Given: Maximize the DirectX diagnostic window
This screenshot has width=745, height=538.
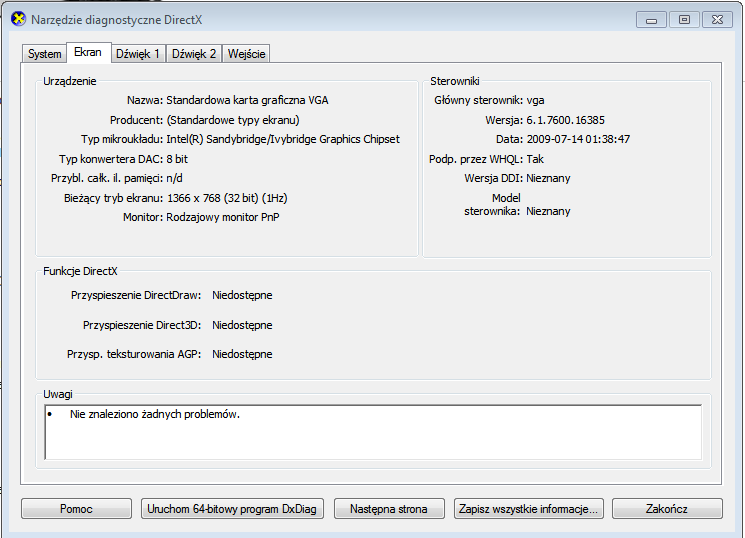Looking at the screenshot, I should coord(684,20).
